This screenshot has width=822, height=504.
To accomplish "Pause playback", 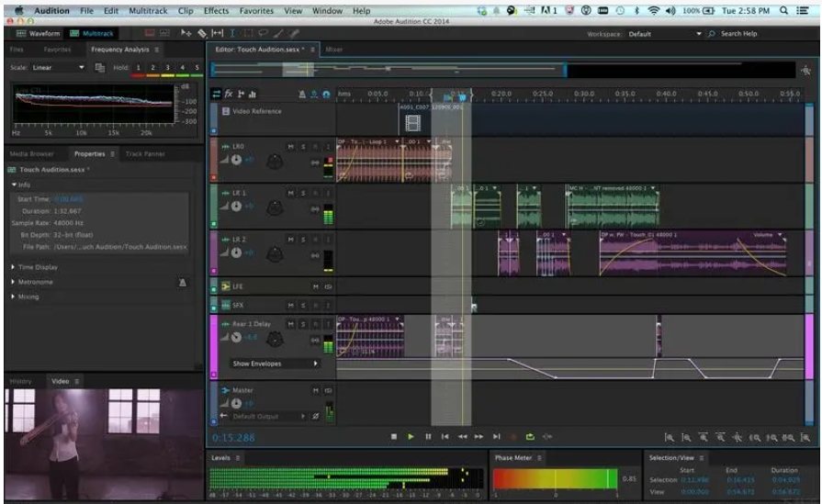I will pyautogui.click(x=428, y=436).
